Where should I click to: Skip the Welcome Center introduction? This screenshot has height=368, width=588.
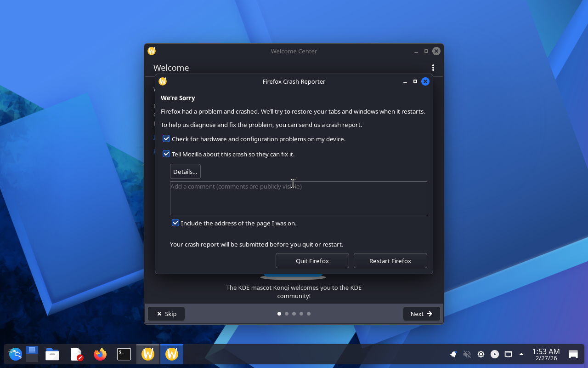click(166, 314)
